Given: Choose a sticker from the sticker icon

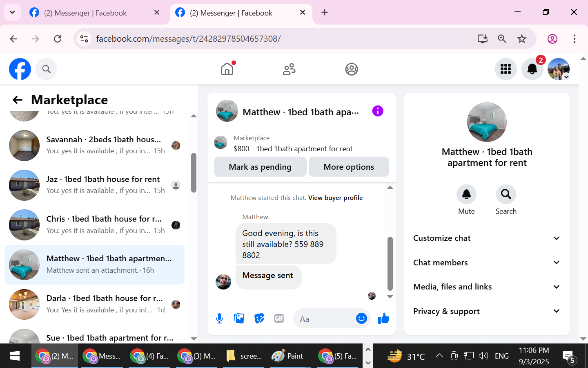Looking at the screenshot, I should coord(259,318).
